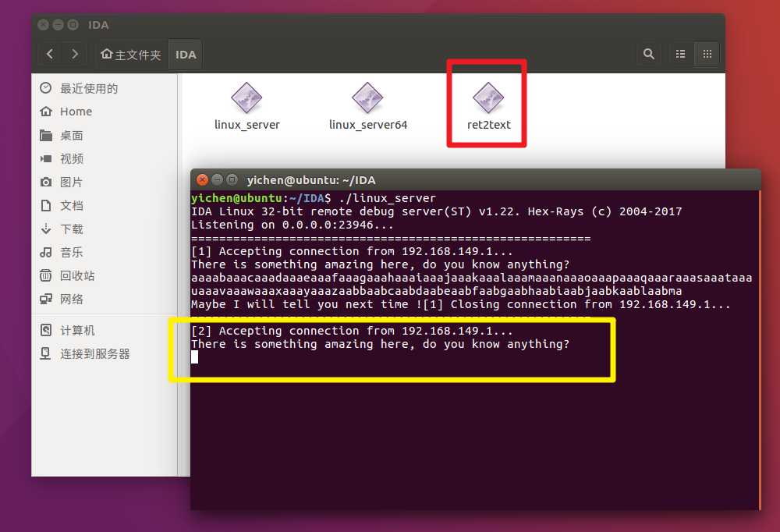
Task: Click the linux_server64 file name label
Action: 367,125
